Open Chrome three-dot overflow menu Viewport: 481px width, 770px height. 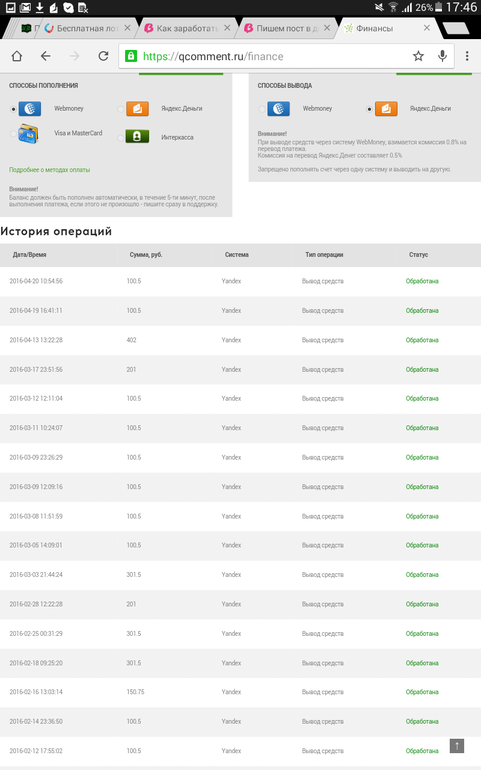click(x=467, y=56)
